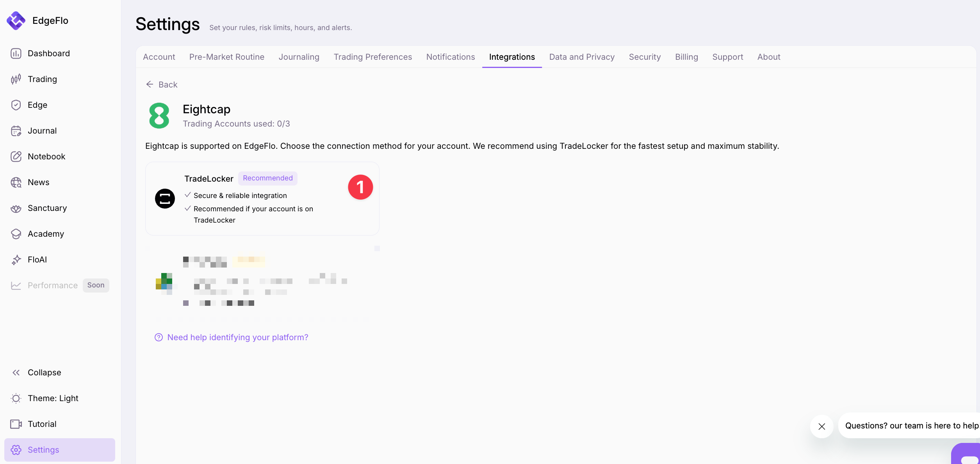The height and width of the screenshot is (464, 980).
Task: Click the 'Set your rules, risk limits' subtitle
Action: point(281,28)
